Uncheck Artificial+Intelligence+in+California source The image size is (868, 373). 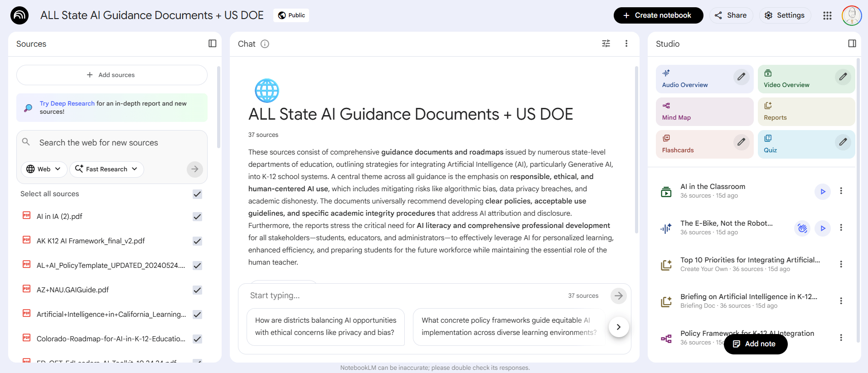point(197,315)
